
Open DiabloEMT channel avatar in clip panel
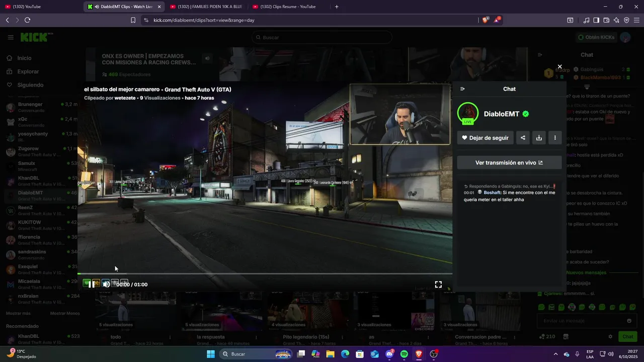point(468,114)
